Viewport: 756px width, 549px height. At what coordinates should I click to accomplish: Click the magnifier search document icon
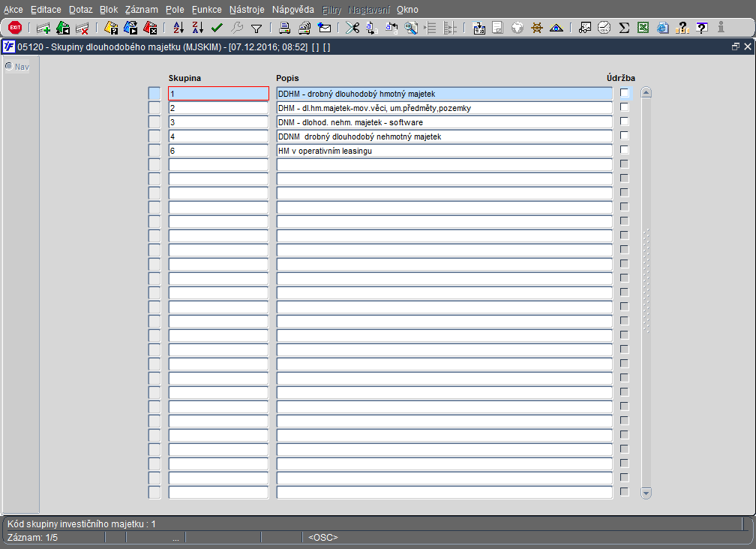coord(411,28)
